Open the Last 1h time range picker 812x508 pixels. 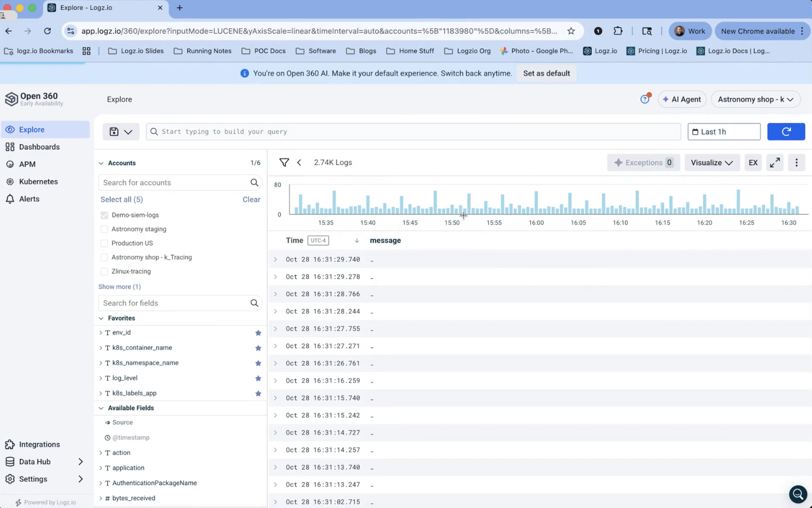724,132
